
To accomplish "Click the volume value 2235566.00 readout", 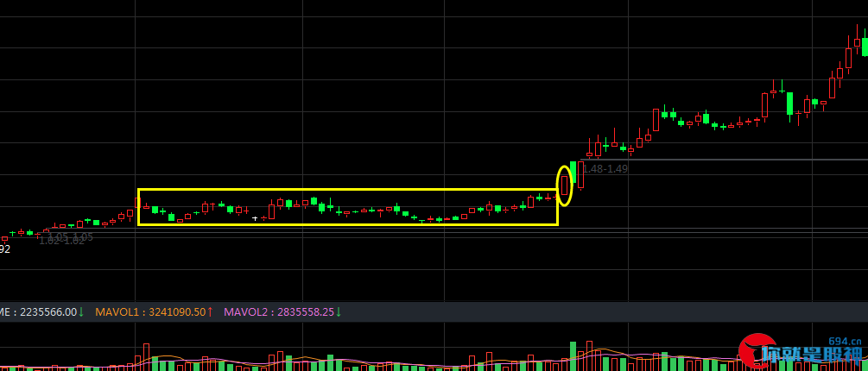I will (48, 312).
